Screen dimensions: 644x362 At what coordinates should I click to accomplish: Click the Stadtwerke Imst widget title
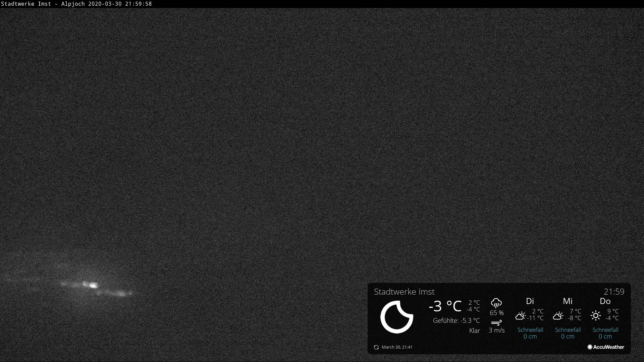click(404, 292)
